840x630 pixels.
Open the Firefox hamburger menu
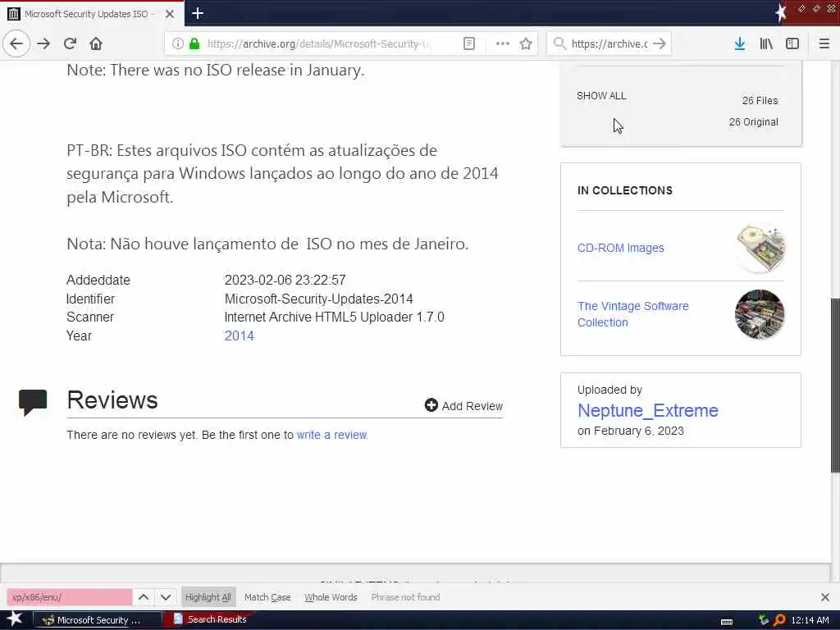(824, 43)
